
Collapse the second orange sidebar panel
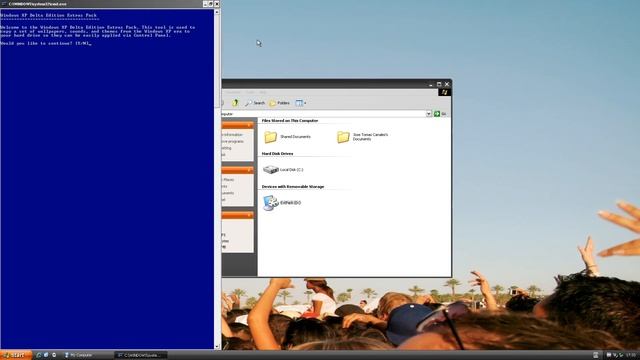tap(249, 170)
